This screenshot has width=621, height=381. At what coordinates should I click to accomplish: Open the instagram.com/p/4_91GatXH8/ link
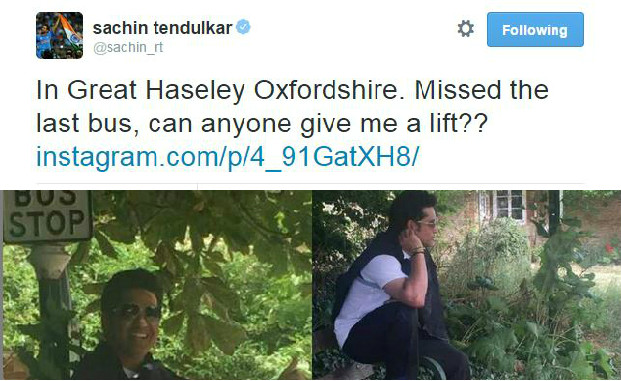[227, 157]
